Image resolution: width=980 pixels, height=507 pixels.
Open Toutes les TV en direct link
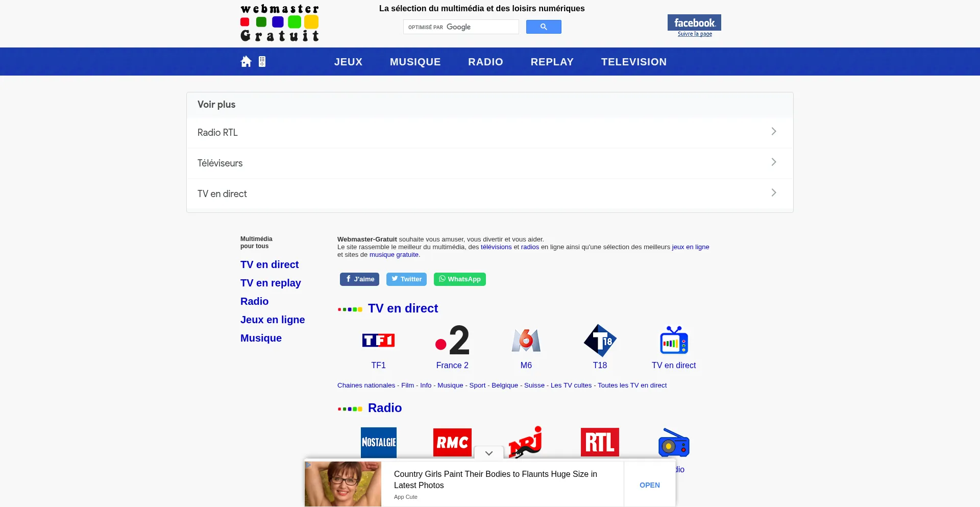click(632, 385)
